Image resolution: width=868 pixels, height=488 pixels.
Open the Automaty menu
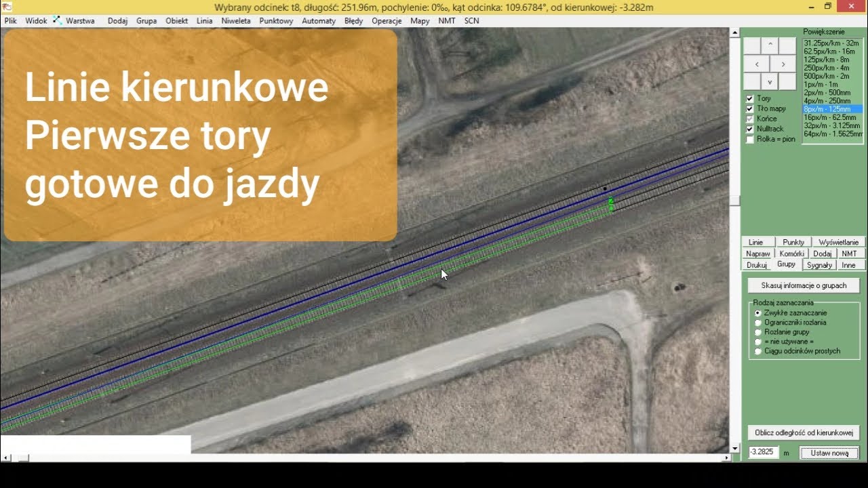319,21
